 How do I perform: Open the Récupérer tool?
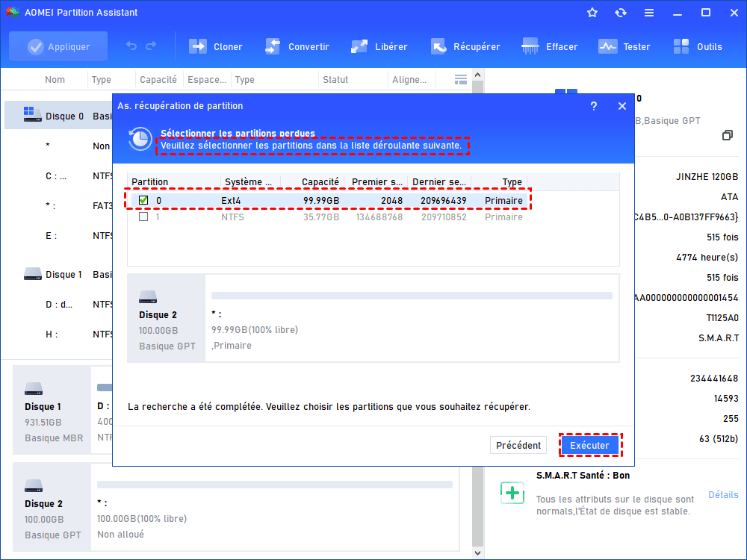[465, 46]
